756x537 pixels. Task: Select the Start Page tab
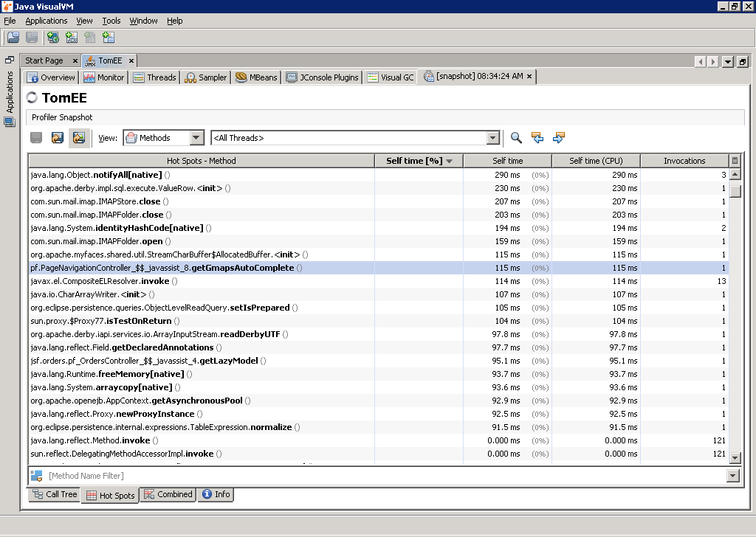44,60
